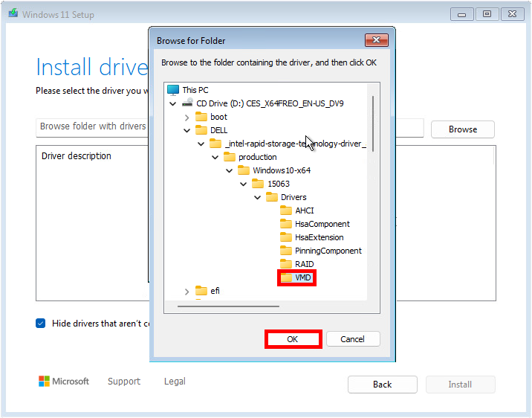Go Back in Windows 11 Setup
532x418 pixels.
pyautogui.click(x=383, y=385)
